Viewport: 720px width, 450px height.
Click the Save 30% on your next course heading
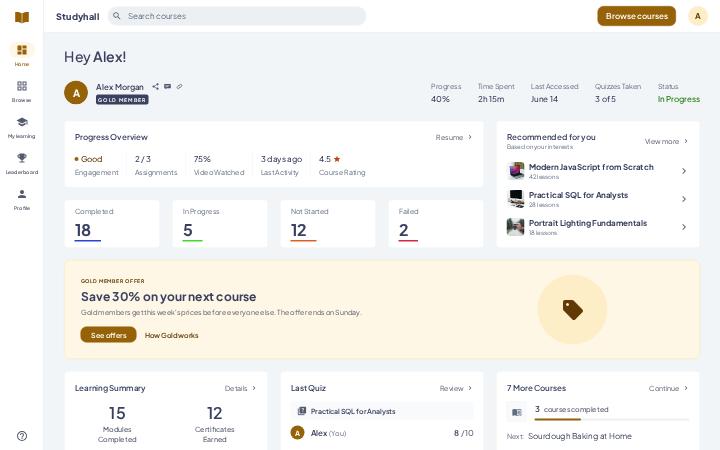(169, 297)
